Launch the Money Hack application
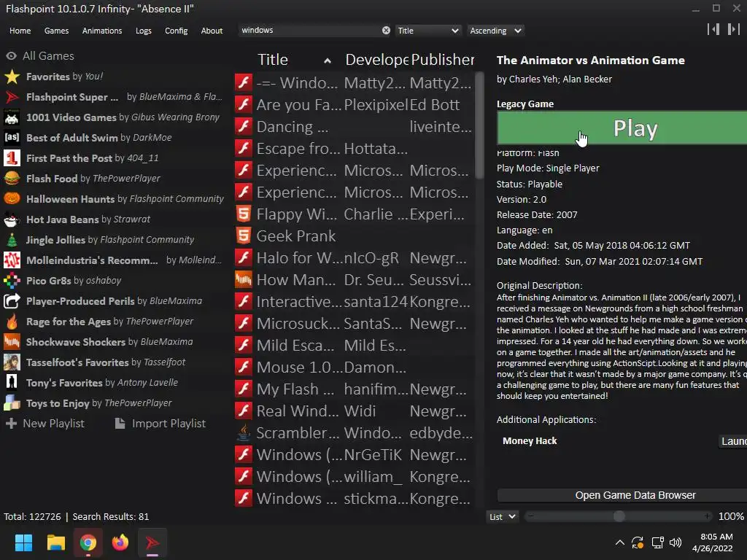This screenshot has width=747, height=560. [734, 441]
